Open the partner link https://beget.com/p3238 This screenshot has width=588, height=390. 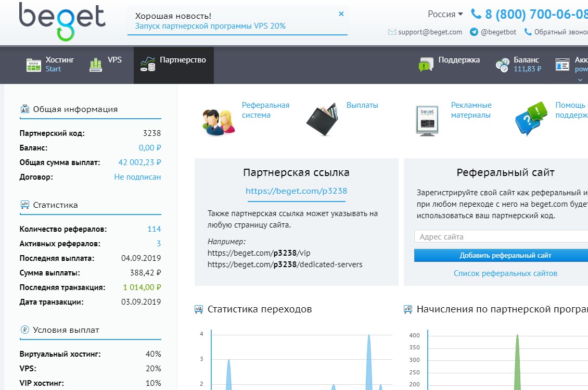(296, 191)
